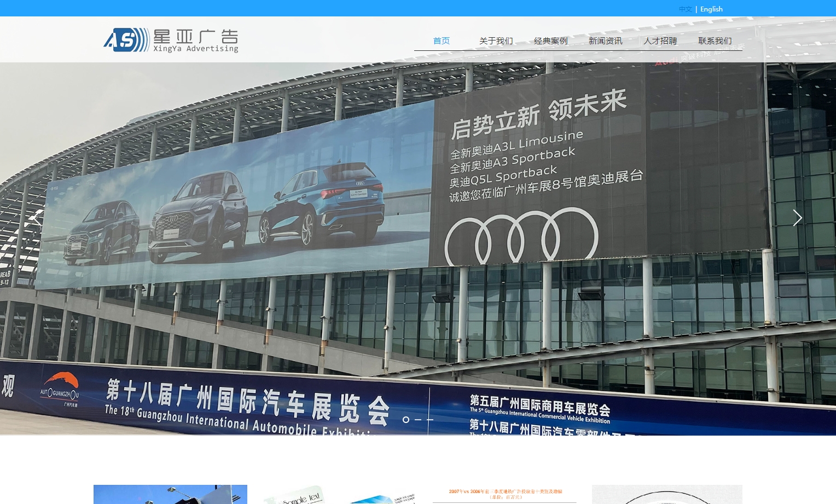Image resolution: width=836 pixels, height=504 pixels.
Task: Open the grey circular diagram thumbnail
Action: pyautogui.click(x=667, y=494)
